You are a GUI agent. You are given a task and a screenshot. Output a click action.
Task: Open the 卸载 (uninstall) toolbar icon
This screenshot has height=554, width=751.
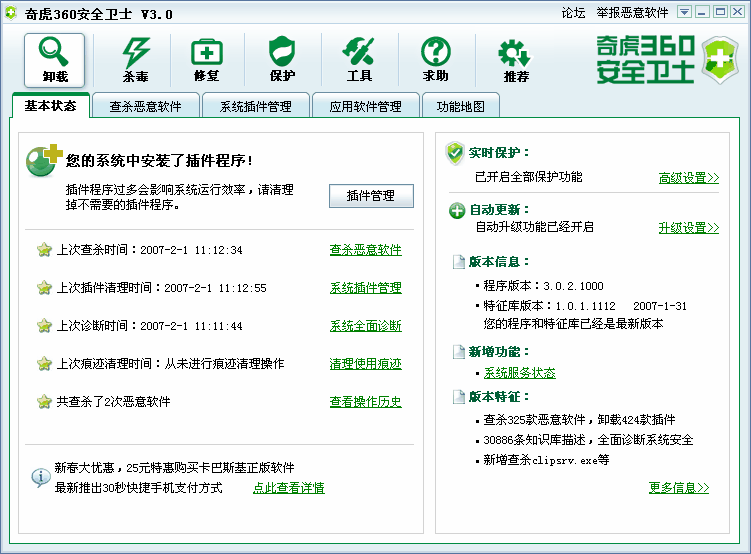(x=55, y=60)
